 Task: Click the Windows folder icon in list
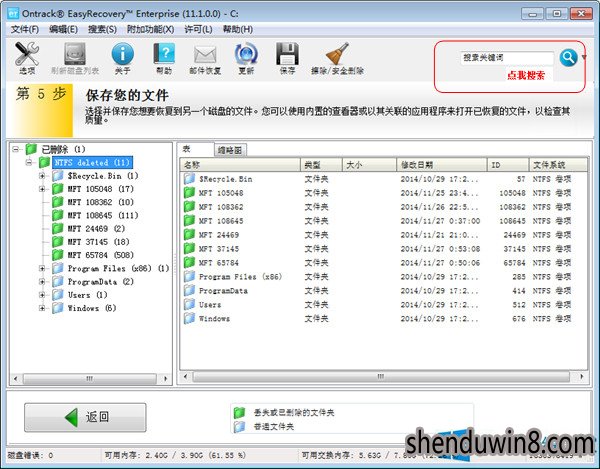coord(189,318)
